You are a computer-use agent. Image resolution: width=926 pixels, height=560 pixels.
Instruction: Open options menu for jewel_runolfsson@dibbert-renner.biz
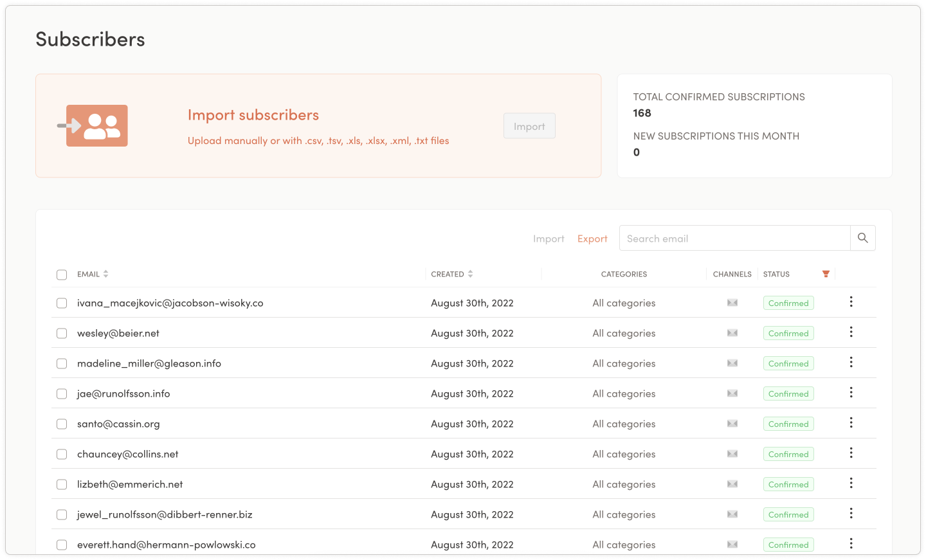click(851, 513)
